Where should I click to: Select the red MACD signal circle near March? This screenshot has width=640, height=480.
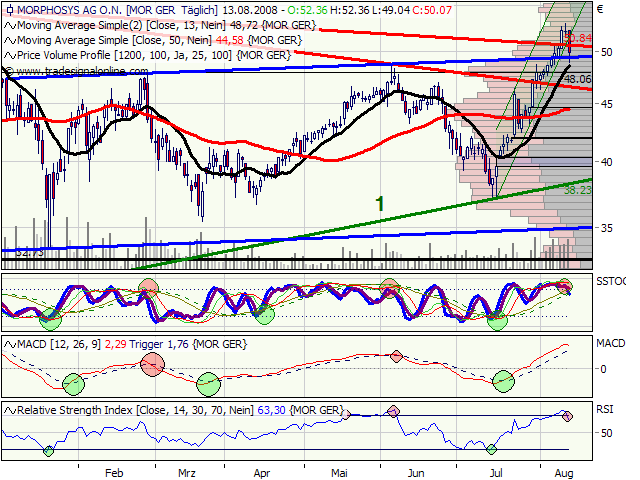click(153, 364)
